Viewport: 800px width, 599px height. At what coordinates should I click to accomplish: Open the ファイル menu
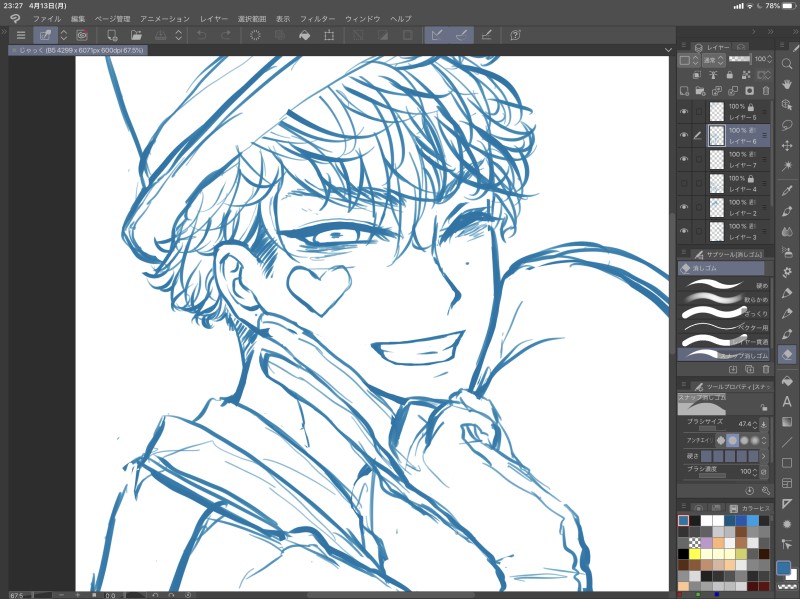47,19
